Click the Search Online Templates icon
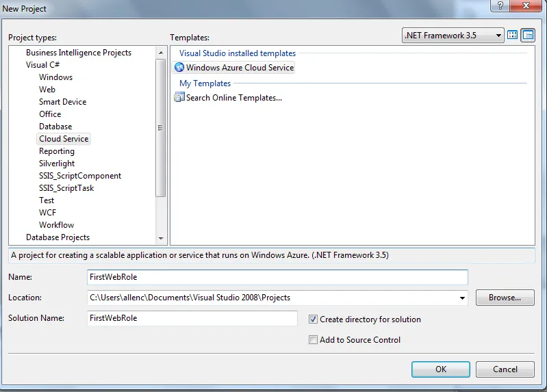This screenshot has height=392, width=547. click(179, 98)
